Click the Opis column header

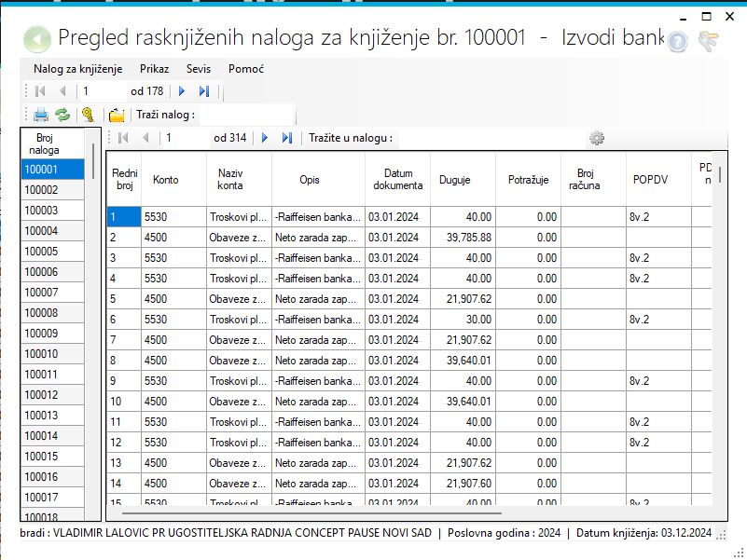pos(318,180)
